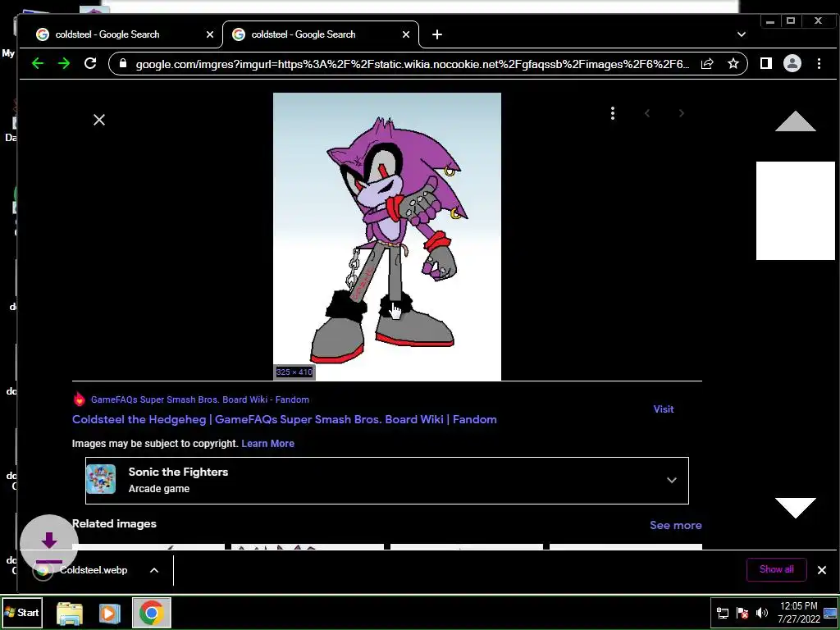Image resolution: width=840 pixels, height=630 pixels.
Task: Expand the Sonic the Fighters card
Action: point(671,480)
